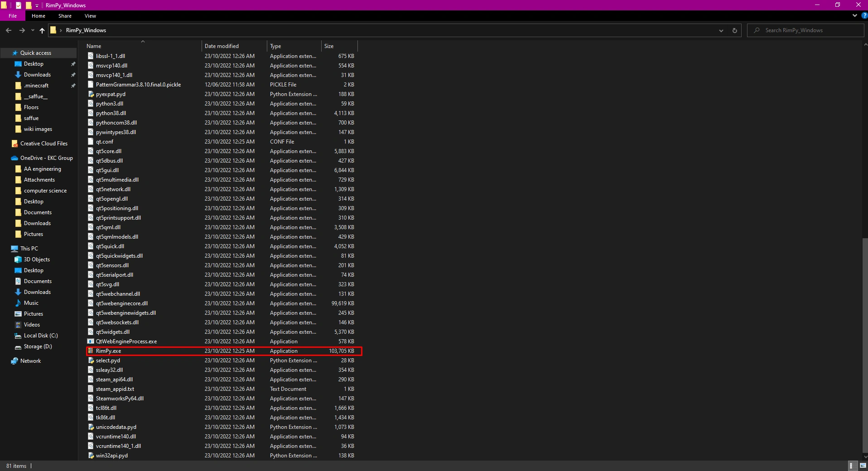The width and height of the screenshot is (868, 471).
Task: Click the steam_appid.txt text document icon
Action: (91, 389)
